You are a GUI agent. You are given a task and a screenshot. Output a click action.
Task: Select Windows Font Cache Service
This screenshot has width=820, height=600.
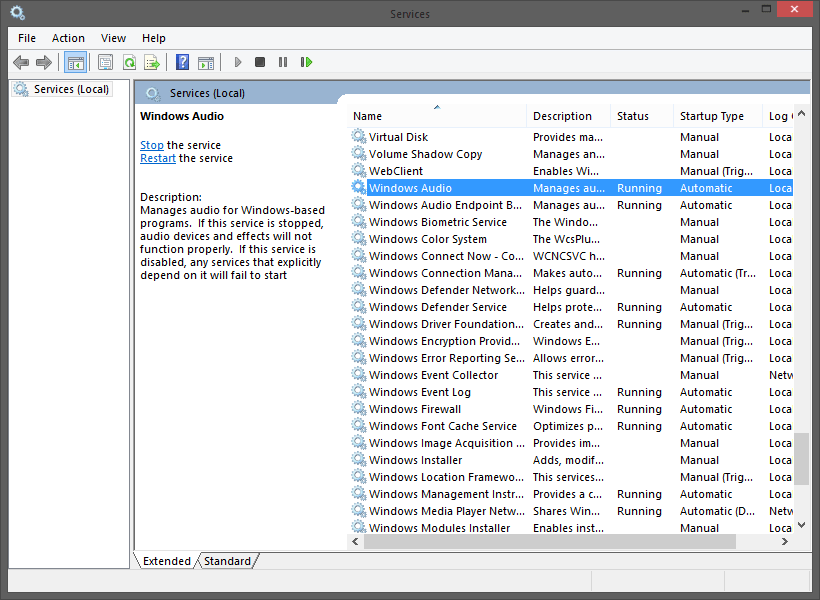pyautogui.click(x=571, y=426)
